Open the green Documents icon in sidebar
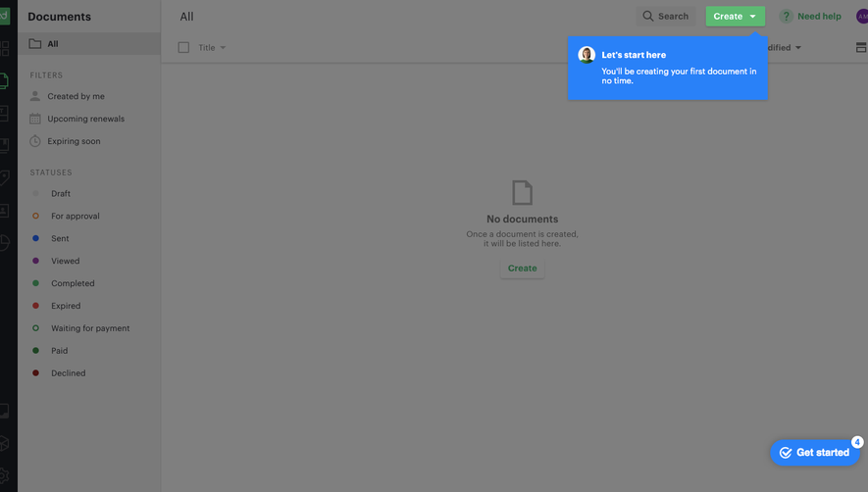This screenshot has width=868, height=492. coord(4,80)
